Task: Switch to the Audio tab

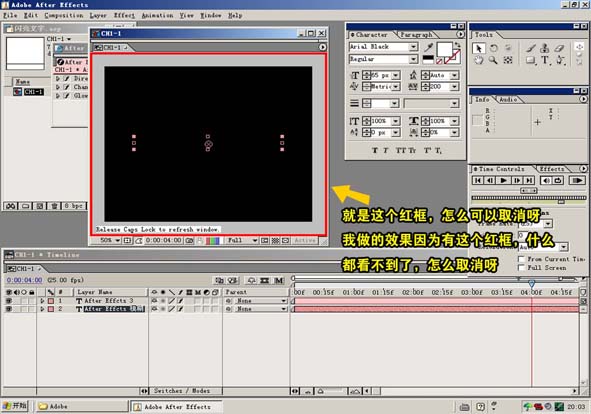Action: tap(508, 100)
